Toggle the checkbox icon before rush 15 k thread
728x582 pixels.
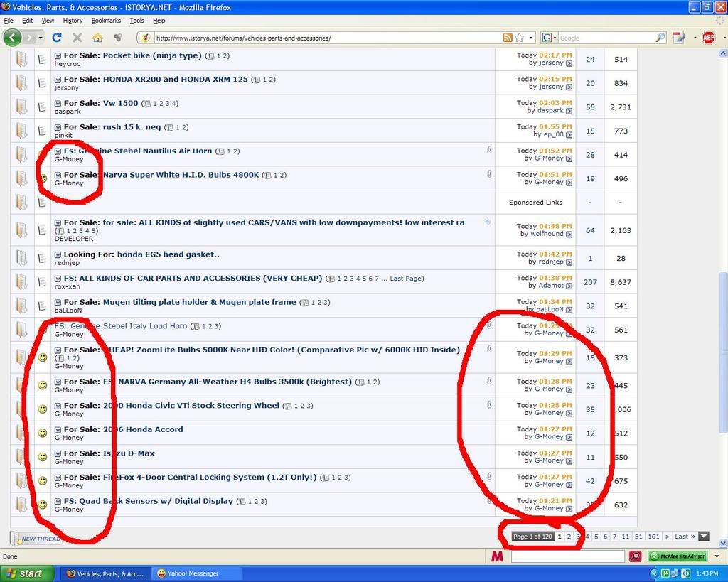(x=58, y=128)
